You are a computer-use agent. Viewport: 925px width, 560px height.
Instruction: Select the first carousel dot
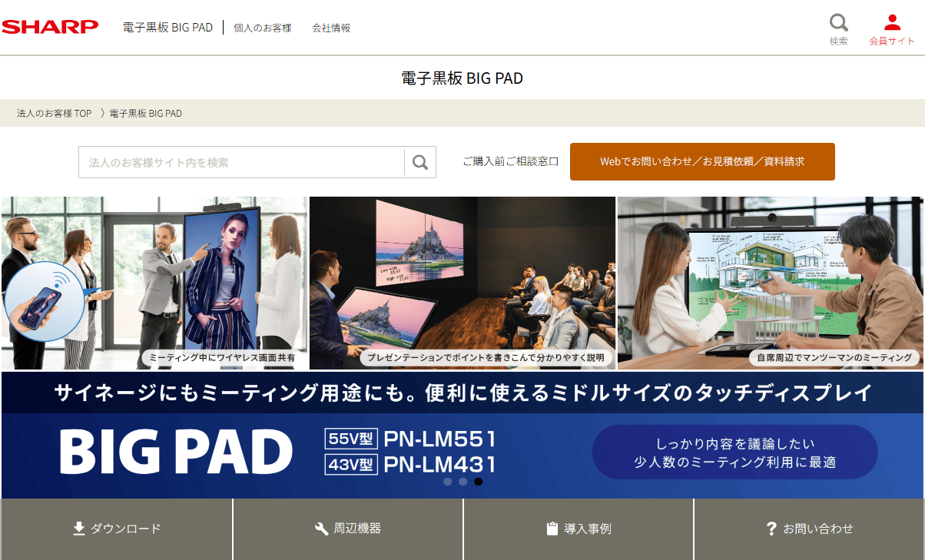coord(448,482)
